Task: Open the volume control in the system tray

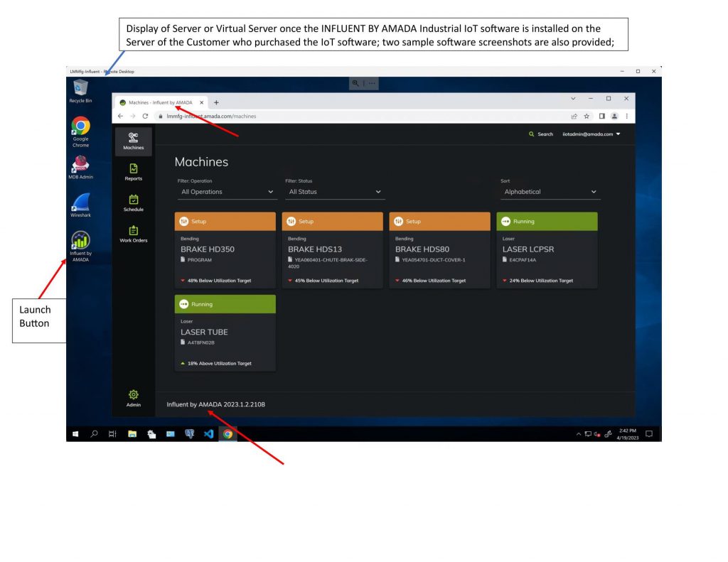Action: click(x=597, y=434)
